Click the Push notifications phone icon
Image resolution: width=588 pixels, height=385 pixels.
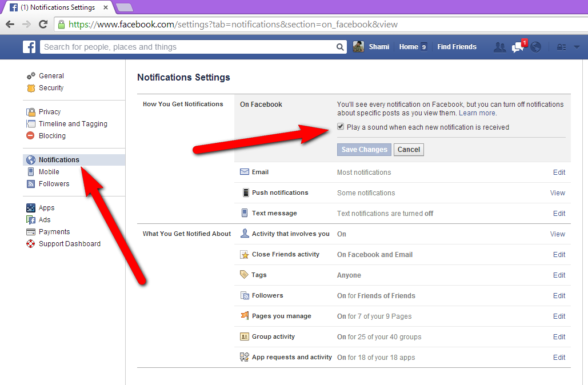click(x=246, y=192)
